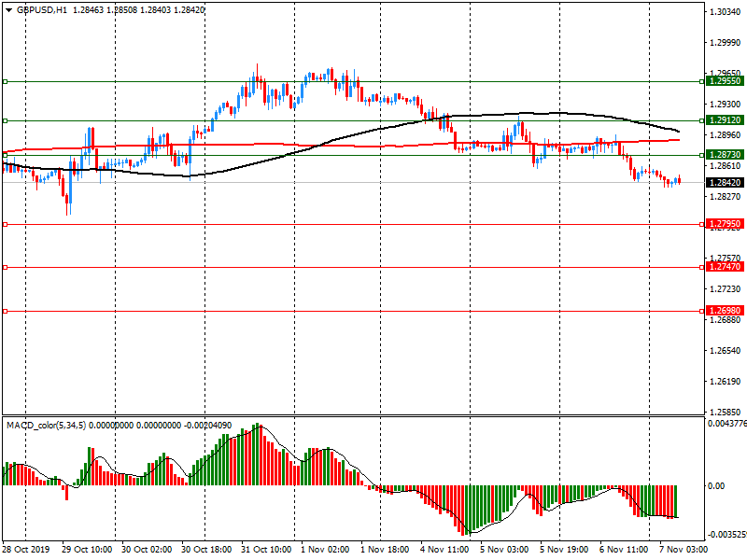Select the 1.29120 green price label
This screenshot has width=747, height=560.
click(x=725, y=120)
